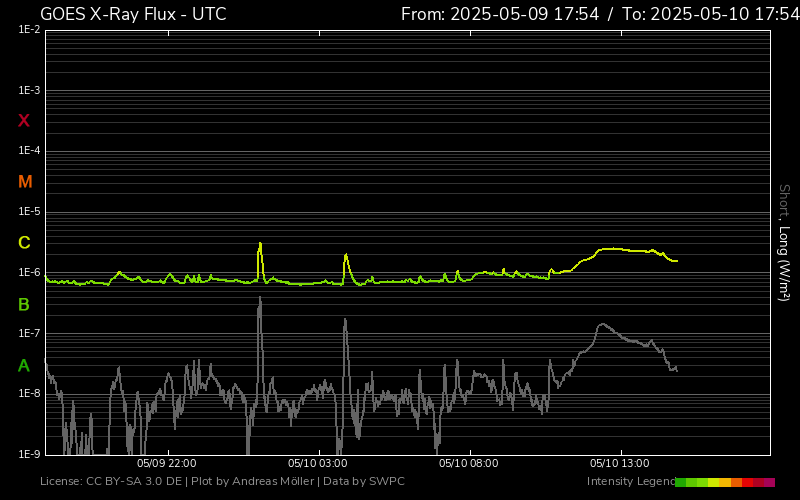Viewport: 800px width, 500px height.
Task: Click the green end of intensity legend bar
Action: [681, 482]
